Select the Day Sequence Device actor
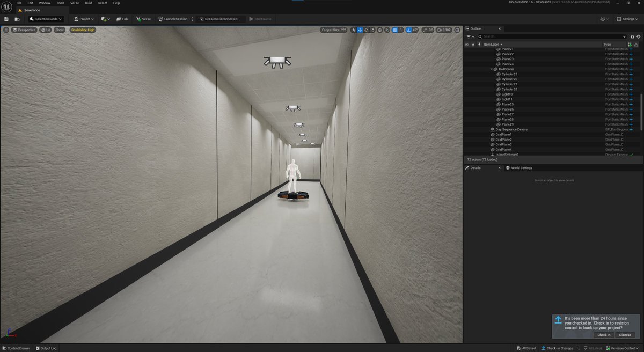Viewport: 644px width, 352px height. (511, 129)
